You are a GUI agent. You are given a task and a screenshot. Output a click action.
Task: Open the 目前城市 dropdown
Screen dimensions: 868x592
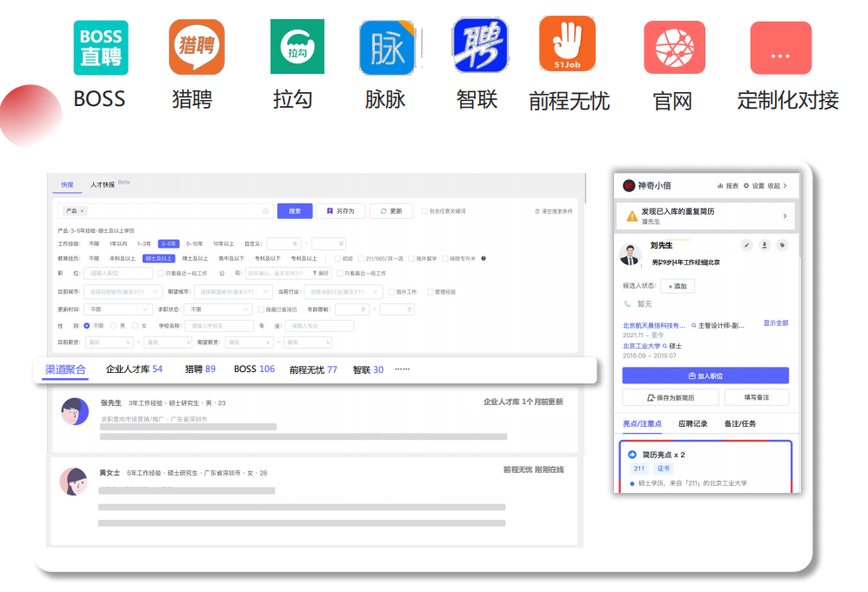coord(123,291)
